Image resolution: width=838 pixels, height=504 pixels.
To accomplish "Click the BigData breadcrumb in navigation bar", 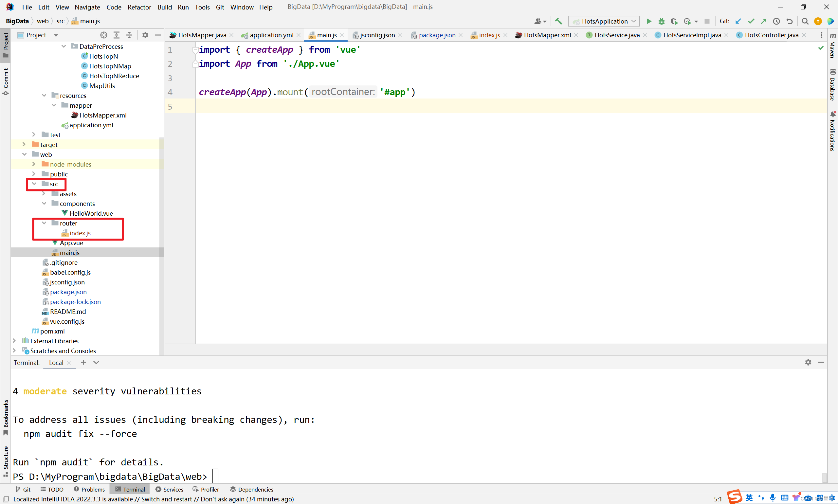I will pyautogui.click(x=17, y=21).
